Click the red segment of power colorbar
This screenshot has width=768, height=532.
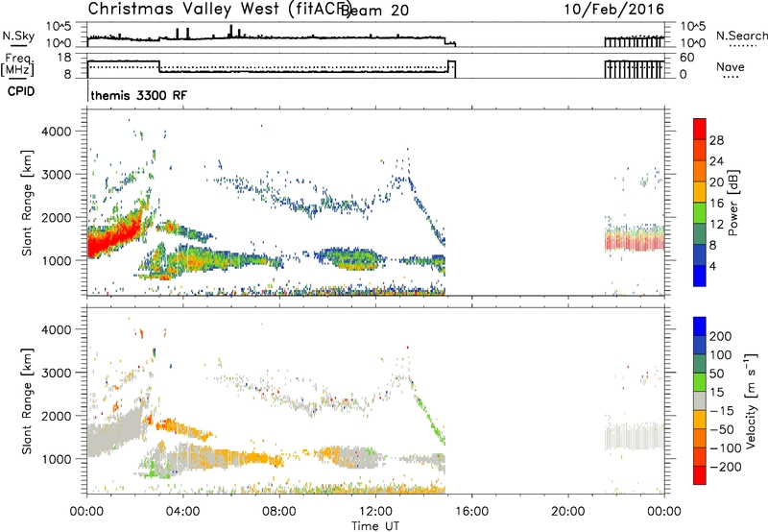pos(700,130)
